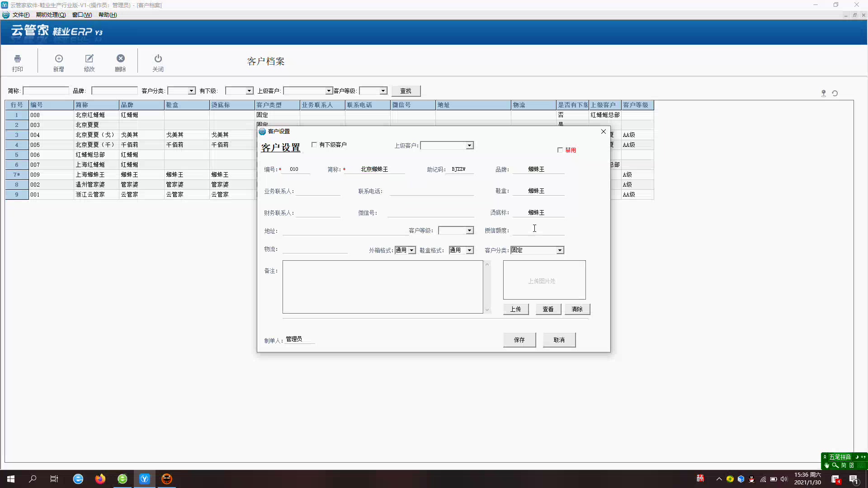
Task: Click the 保存 save button
Action: pos(519,340)
